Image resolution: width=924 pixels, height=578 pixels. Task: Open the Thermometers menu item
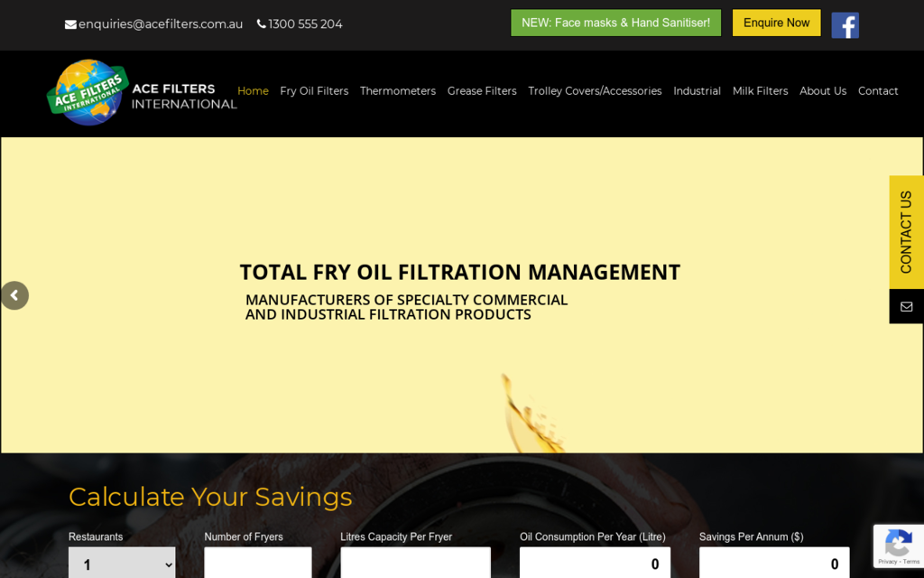398,91
